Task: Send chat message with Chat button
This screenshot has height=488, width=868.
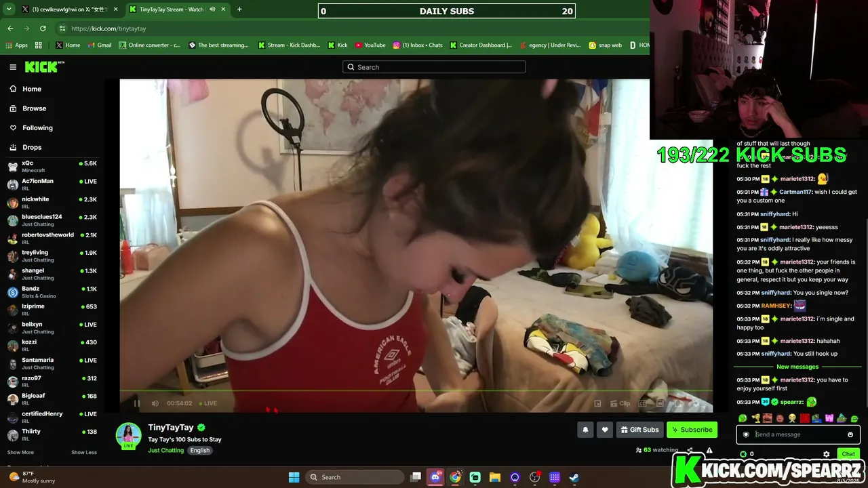Action: (848, 454)
